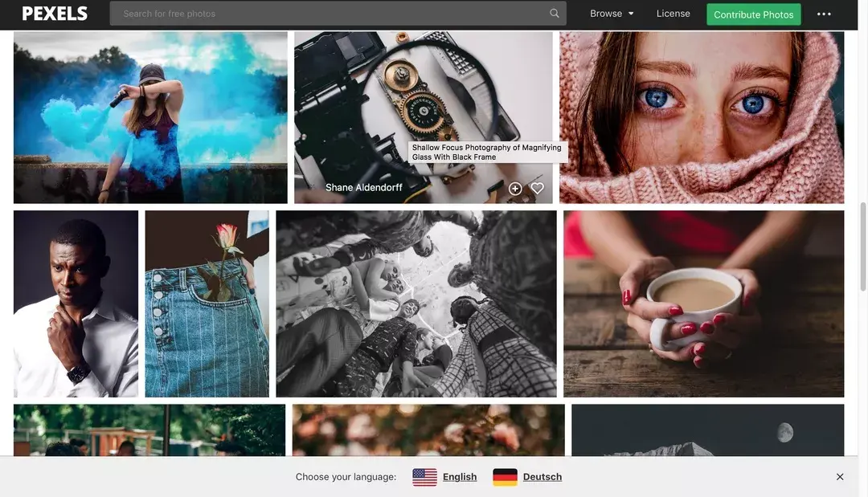Open the blue-eyed woman portrait photo
Image resolution: width=868 pixels, height=497 pixels.
[702, 117]
